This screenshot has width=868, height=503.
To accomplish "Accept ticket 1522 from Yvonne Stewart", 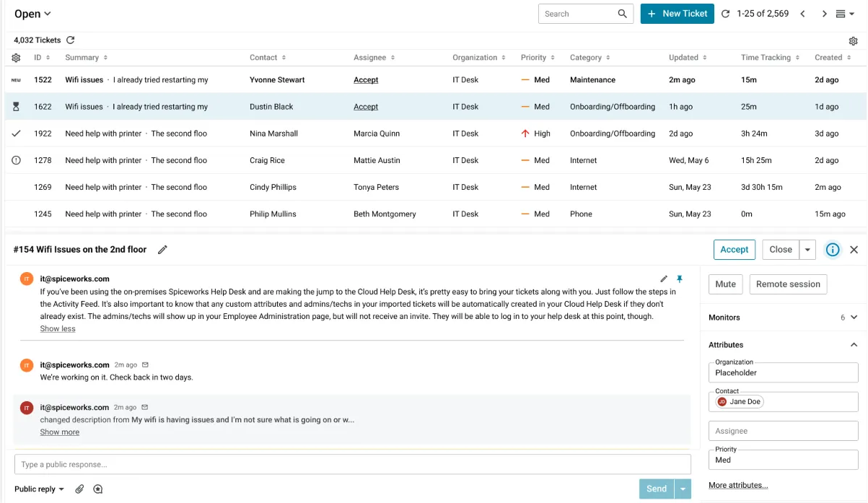I will click(366, 80).
